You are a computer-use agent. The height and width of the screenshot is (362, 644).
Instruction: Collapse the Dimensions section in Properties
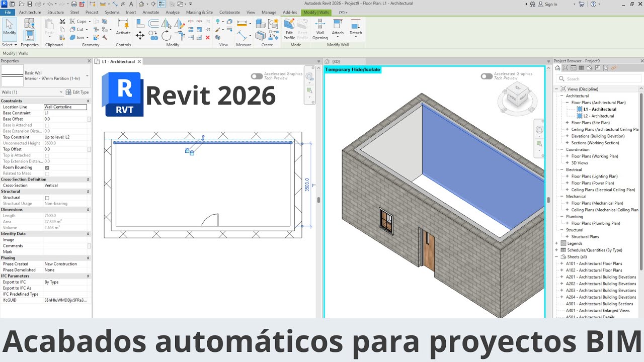[x=88, y=210]
